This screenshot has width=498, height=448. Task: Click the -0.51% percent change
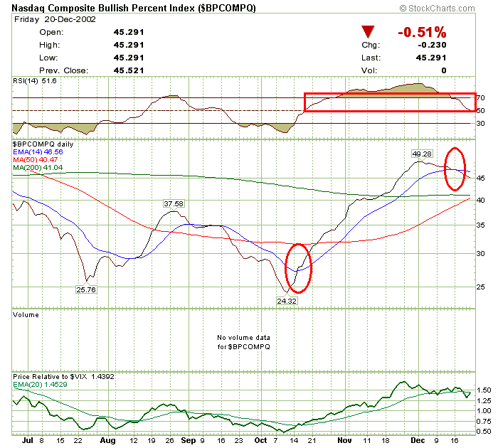(x=422, y=32)
